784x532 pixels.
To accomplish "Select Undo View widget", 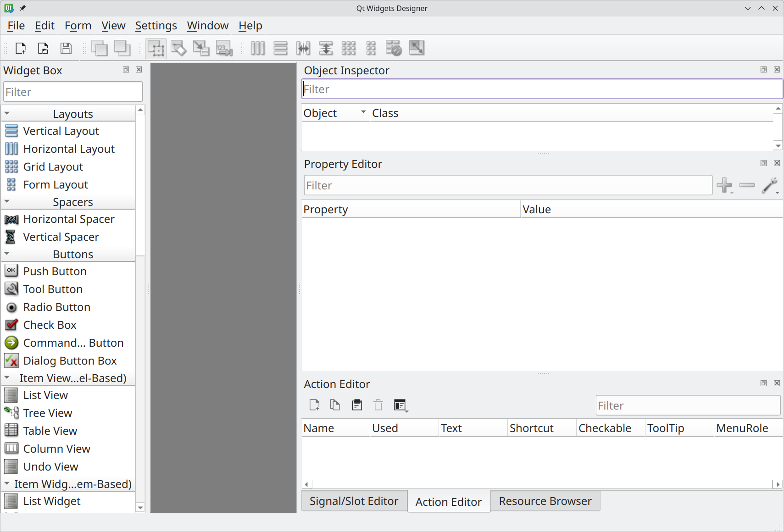I will tap(68, 467).
